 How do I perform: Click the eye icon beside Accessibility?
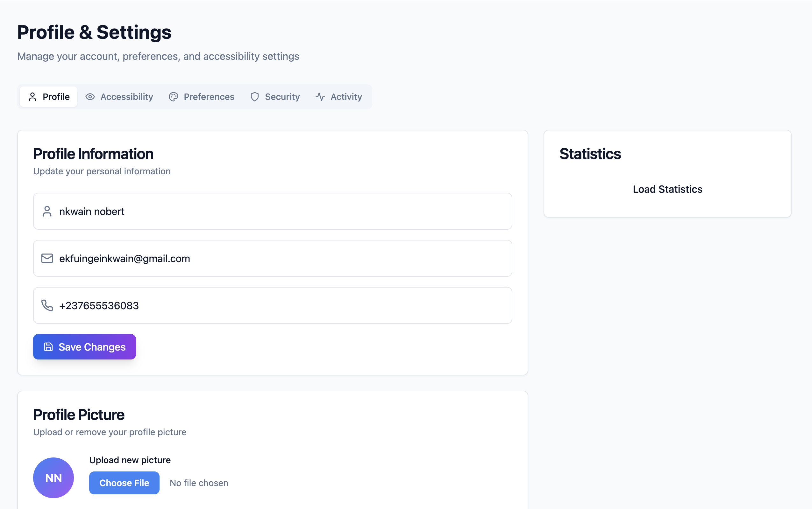coord(90,97)
